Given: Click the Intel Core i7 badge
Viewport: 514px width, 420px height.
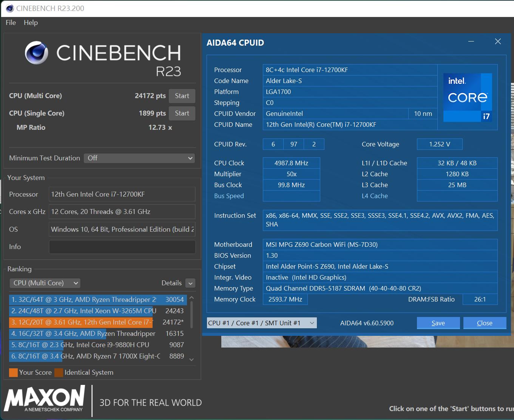Looking at the screenshot, I should tap(468, 97).
